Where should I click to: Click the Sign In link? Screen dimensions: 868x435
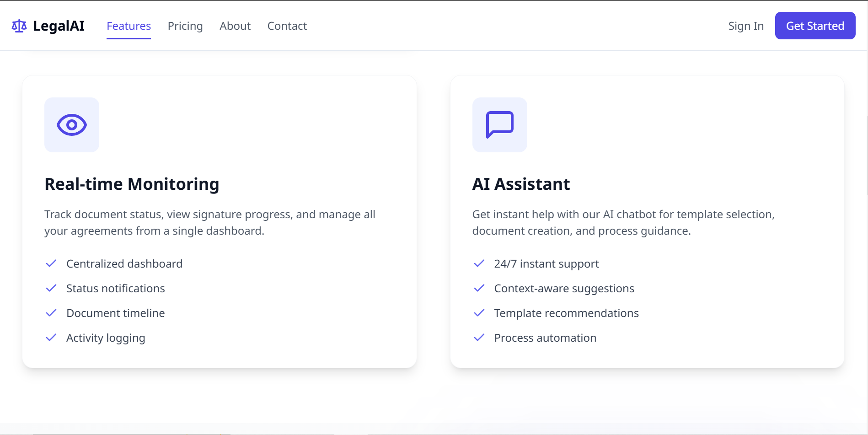click(746, 26)
